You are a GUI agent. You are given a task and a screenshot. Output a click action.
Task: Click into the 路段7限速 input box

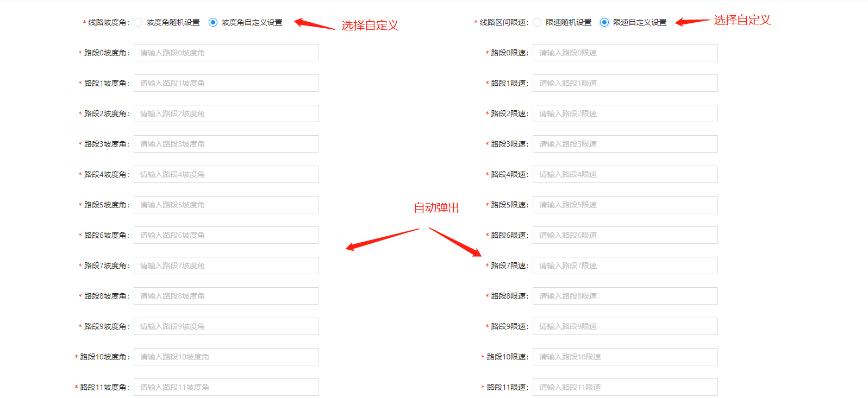[x=625, y=266]
